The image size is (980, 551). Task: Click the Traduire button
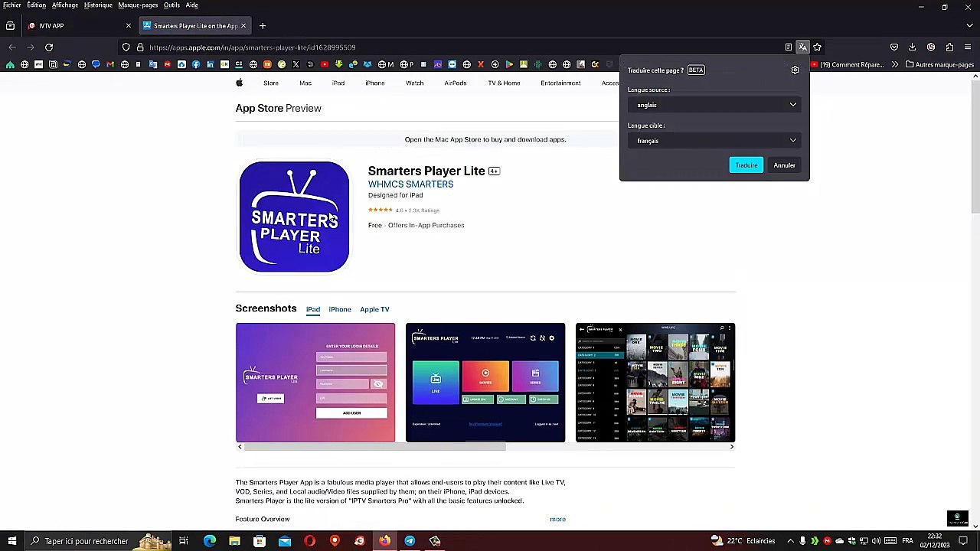click(x=746, y=165)
